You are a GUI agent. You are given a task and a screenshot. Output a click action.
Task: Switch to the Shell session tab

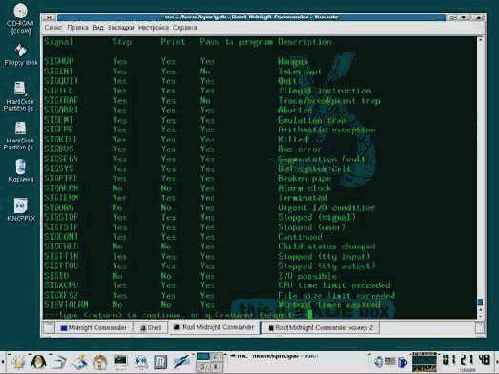coord(151,328)
